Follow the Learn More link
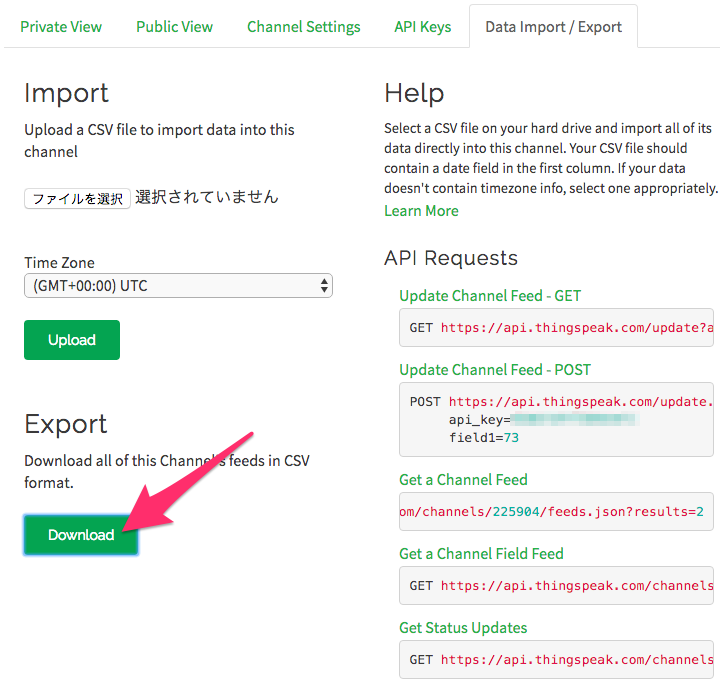720x681 pixels. (x=421, y=211)
